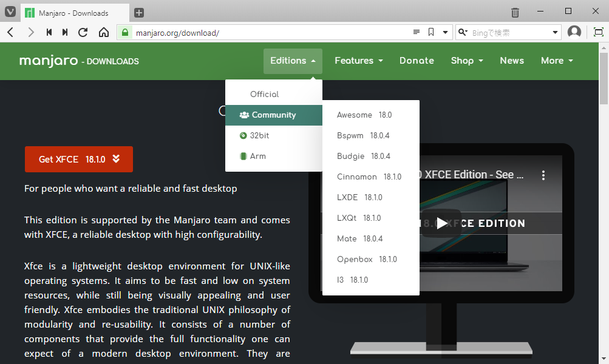
Task: Click the scrollbar down arrow
Action: [604, 359]
